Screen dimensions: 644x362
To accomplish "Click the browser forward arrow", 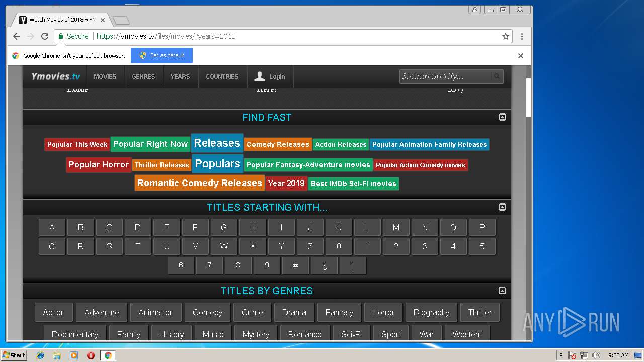I will coord(31,36).
